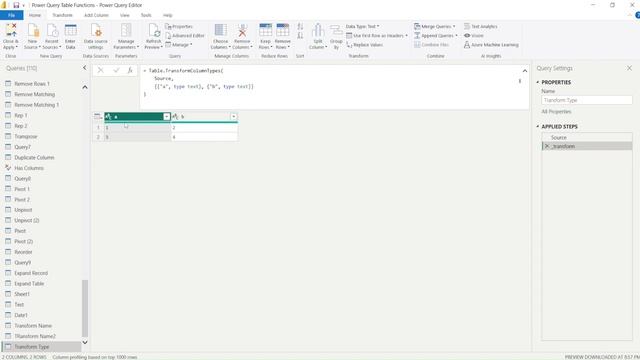
Task: Collapse the APPLIED STEPS section
Action: (538, 127)
